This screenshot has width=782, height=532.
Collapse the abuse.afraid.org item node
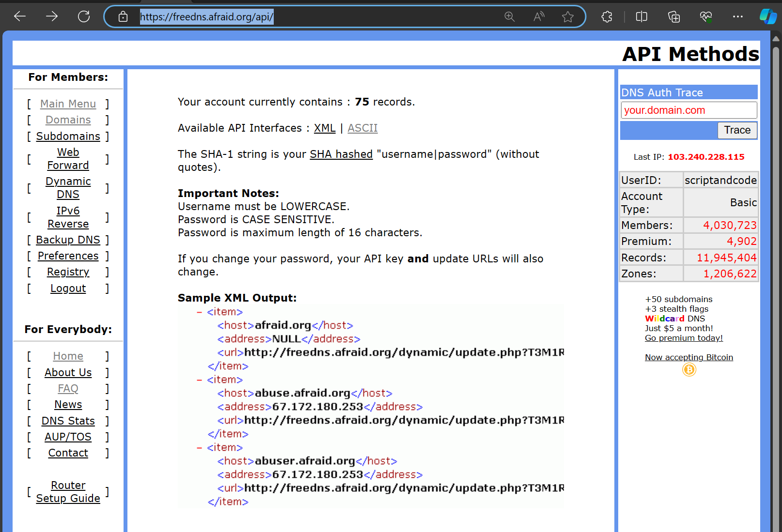pyautogui.click(x=199, y=380)
